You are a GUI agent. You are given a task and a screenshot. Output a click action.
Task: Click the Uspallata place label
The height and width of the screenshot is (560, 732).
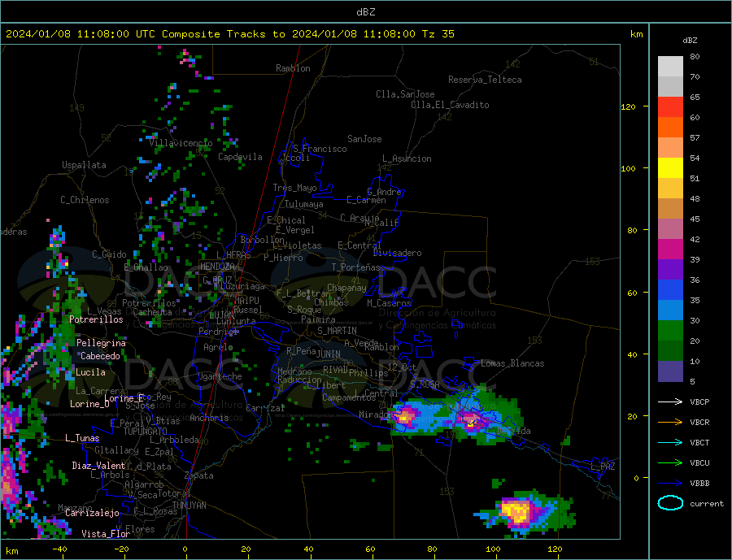pyautogui.click(x=84, y=165)
